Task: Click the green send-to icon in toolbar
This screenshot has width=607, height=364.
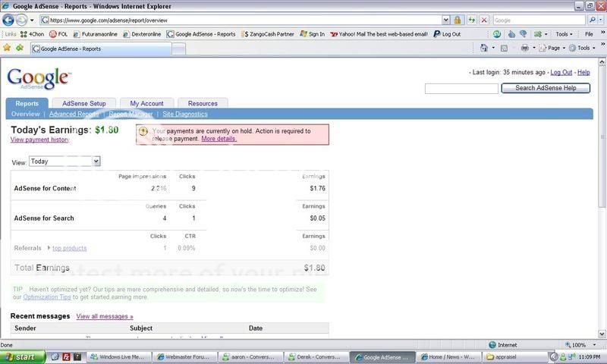Action: tap(538, 34)
